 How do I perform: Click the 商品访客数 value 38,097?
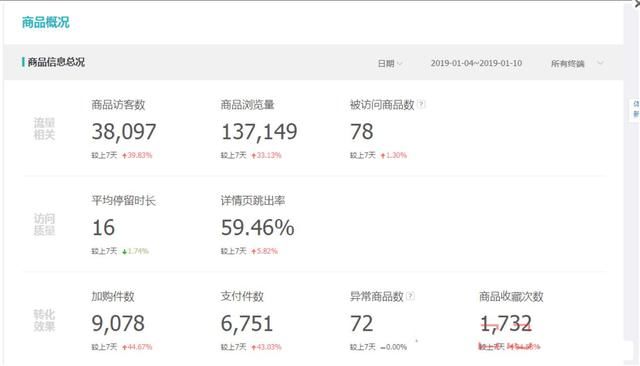point(124,132)
